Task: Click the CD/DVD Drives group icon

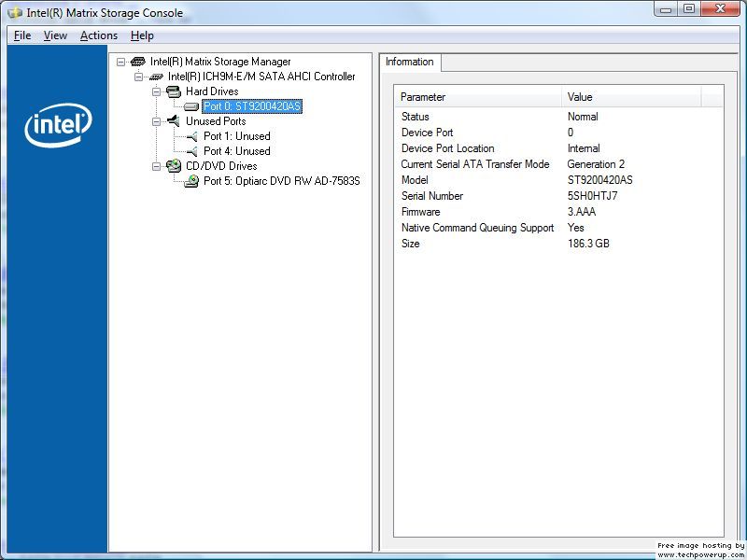Action: coord(174,166)
